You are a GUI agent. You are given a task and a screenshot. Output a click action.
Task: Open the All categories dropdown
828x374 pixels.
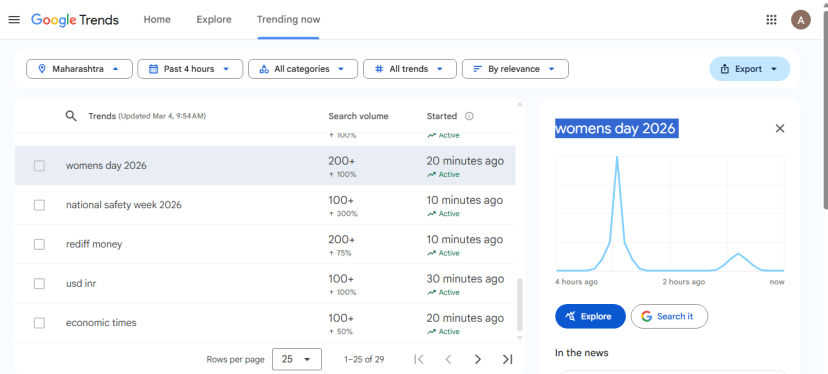[x=303, y=69]
